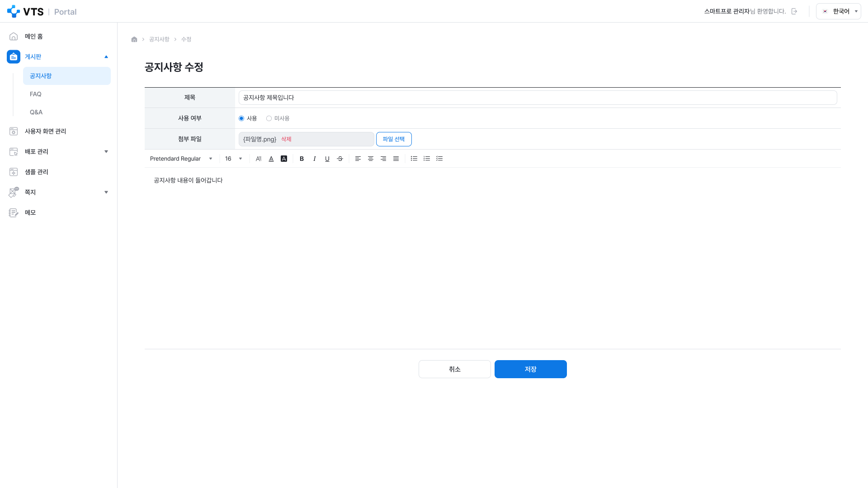Open the text color A picker

(271, 159)
